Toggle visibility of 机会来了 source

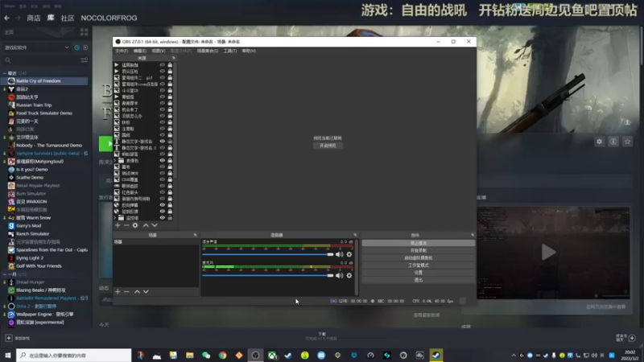coord(163,109)
